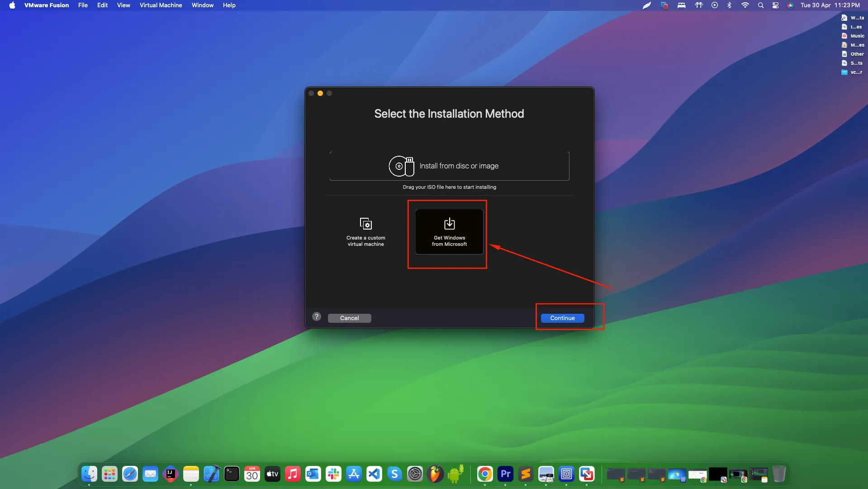Image resolution: width=868 pixels, height=489 pixels.
Task: Open the VMware Fusion menu
Action: pyautogui.click(x=47, y=5)
